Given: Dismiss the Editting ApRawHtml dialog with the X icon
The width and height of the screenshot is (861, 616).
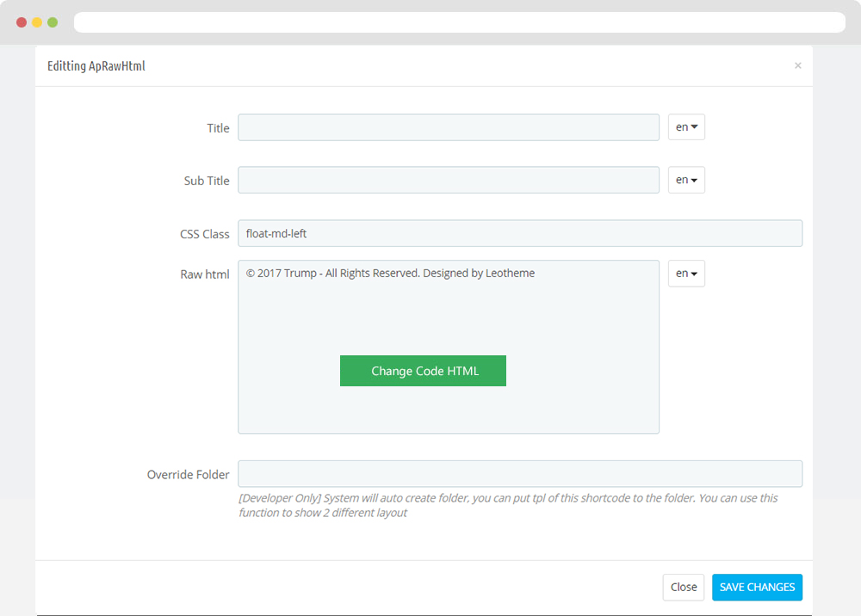Looking at the screenshot, I should pos(798,66).
